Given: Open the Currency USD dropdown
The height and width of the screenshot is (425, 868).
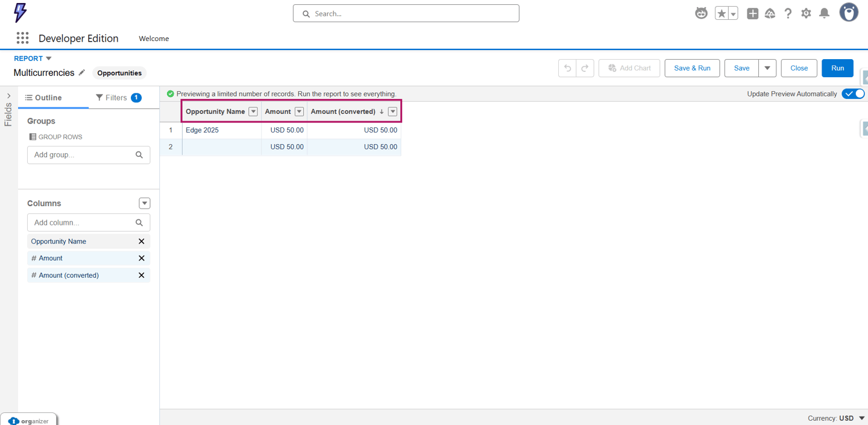Looking at the screenshot, I should pos(837,418).
